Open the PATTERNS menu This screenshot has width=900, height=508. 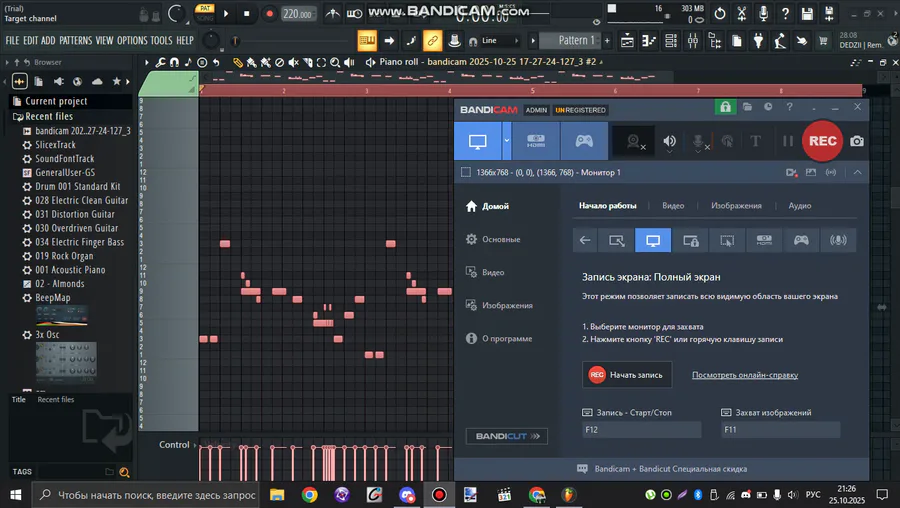[x=75, y=40]
